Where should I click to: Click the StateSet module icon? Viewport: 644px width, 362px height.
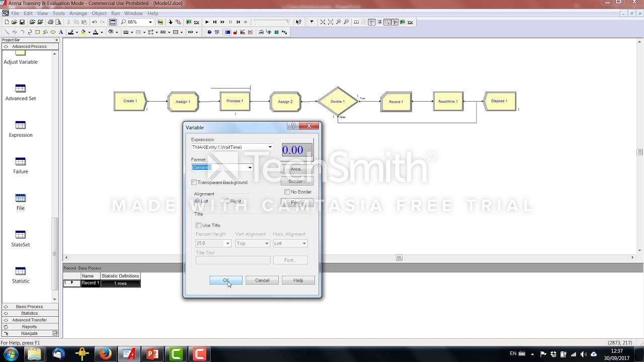pyautogui.click(x=21, y=235)
